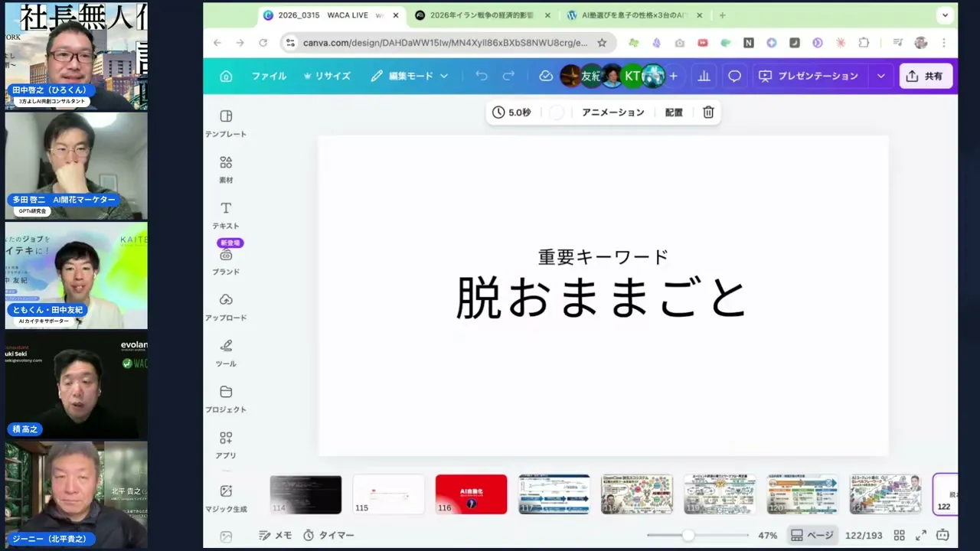The height and width of the screenshot is (551, 980).
Task: Open the アップロード (Uploads) panel
Action: (x=226, y=306)
